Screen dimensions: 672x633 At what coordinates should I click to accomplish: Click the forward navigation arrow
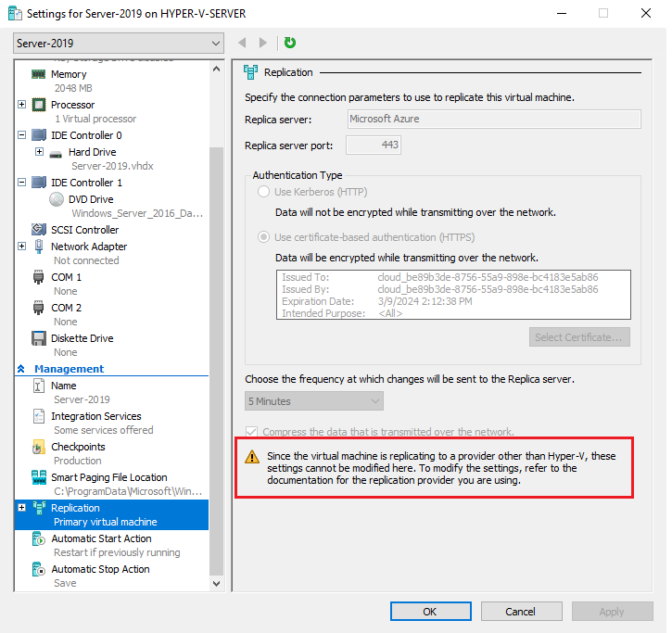pyautogui.click(x=263, y=43)
